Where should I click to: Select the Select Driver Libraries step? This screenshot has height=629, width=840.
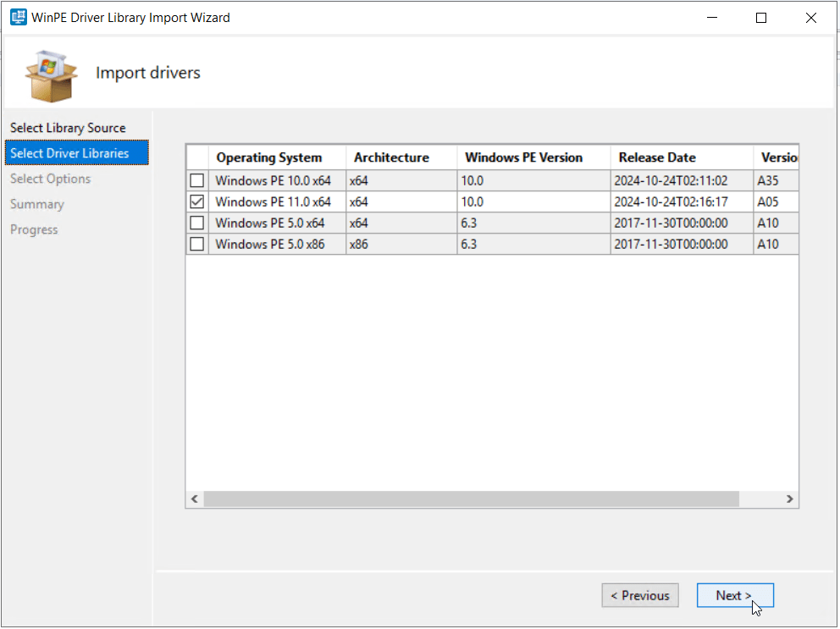click(69, 153)
